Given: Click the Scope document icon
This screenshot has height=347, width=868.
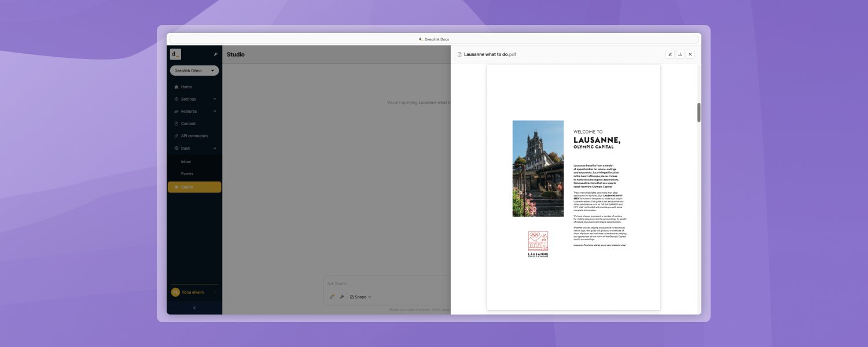Looking at the screenshot, I should (352, 297).
